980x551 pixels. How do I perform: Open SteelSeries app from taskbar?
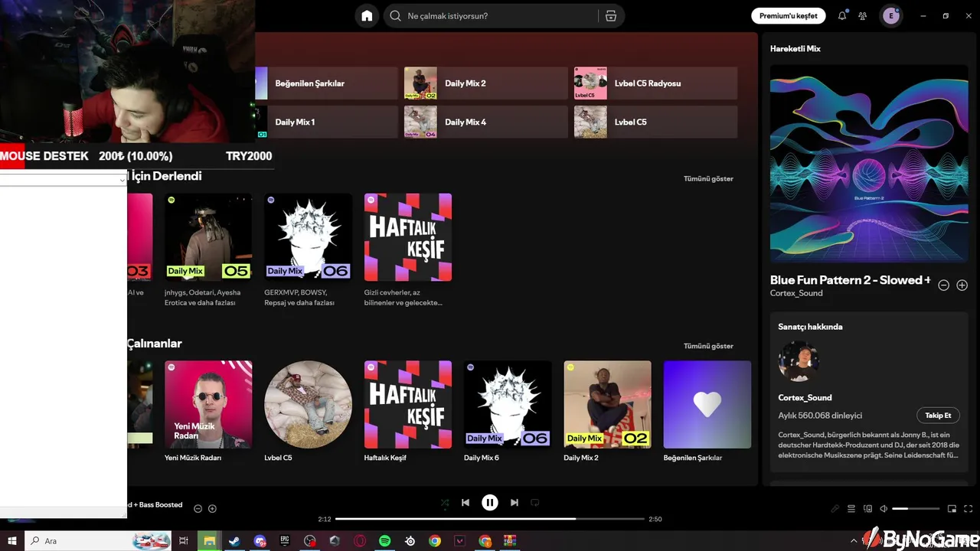[x=410, y=541]
